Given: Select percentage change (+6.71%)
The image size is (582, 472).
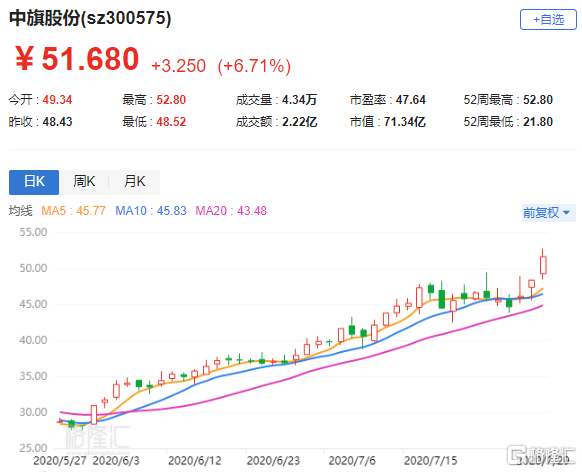Looking at the screenshot, I should 254,66.
